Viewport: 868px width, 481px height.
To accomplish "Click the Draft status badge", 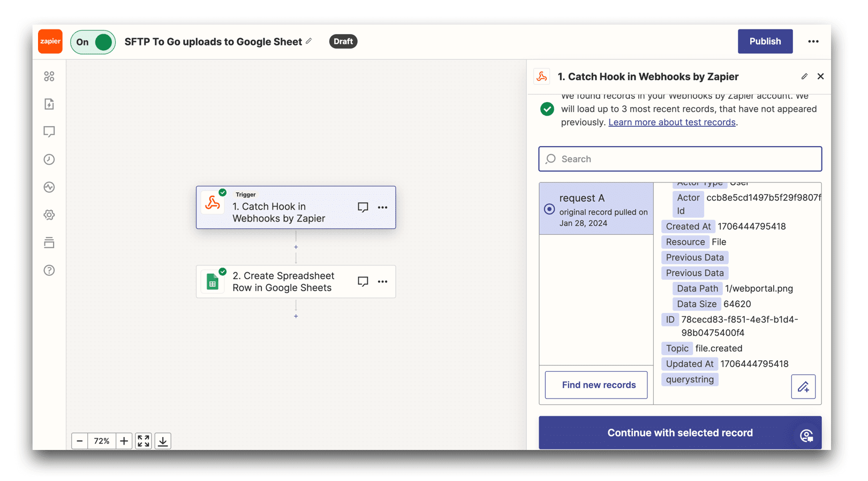I will [343, 41].
